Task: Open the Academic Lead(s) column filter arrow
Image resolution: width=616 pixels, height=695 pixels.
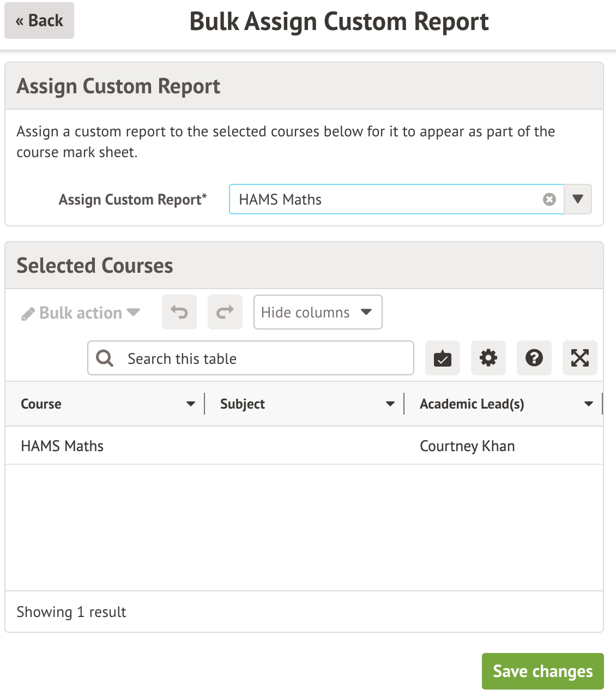Action: click(x=589, y=404)
